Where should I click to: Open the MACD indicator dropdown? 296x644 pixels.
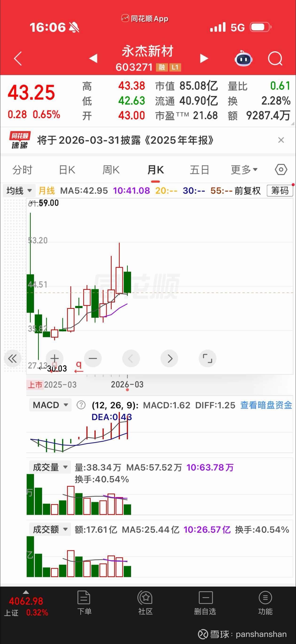pyautogui.click(x=50, y=405)
